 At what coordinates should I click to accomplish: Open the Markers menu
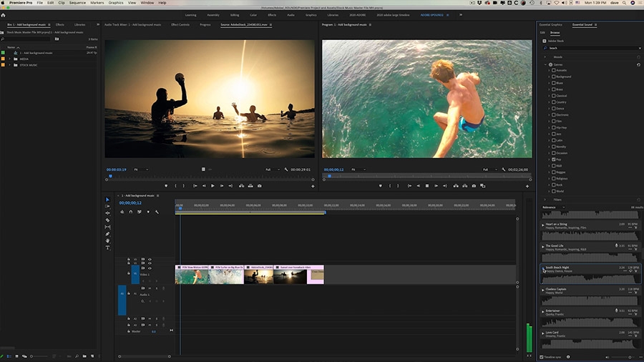click(97, 2)
